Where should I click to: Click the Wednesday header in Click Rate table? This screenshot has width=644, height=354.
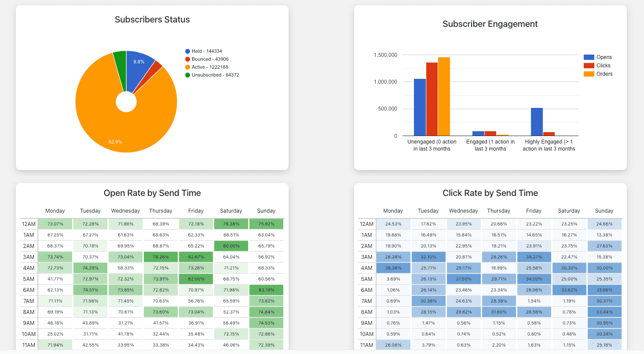coord(463,211)
